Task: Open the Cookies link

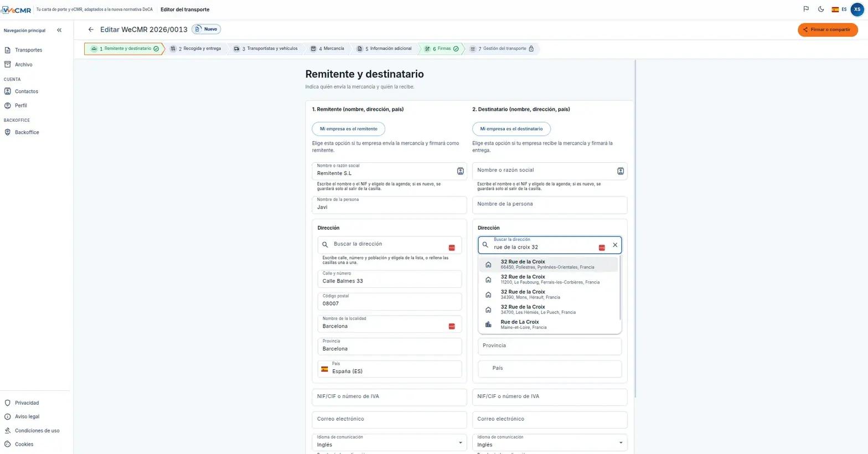Action: [x=24, y=445]
